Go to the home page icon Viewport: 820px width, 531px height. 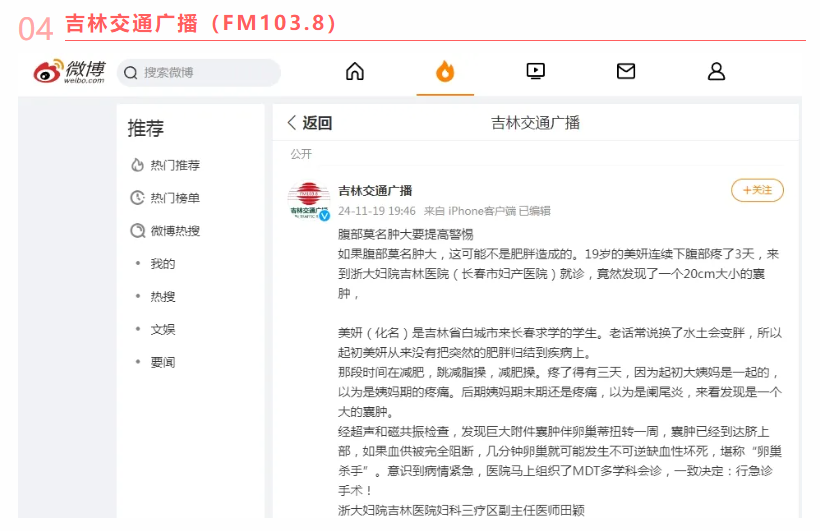(355, 71)
